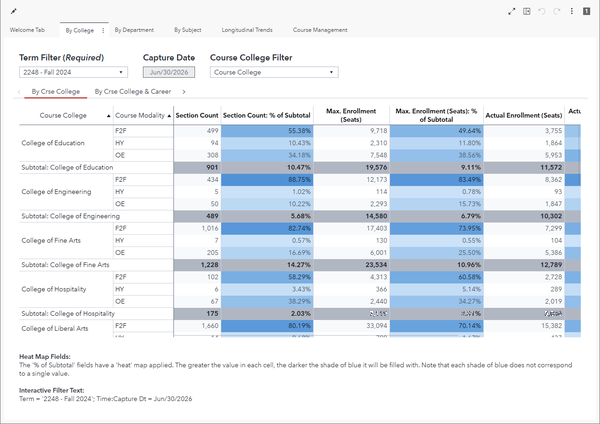Click the Actual Enrollment (Seats) column header
Image resolution: width=600 pixels, height=424 pixels.
click(524, 115)
